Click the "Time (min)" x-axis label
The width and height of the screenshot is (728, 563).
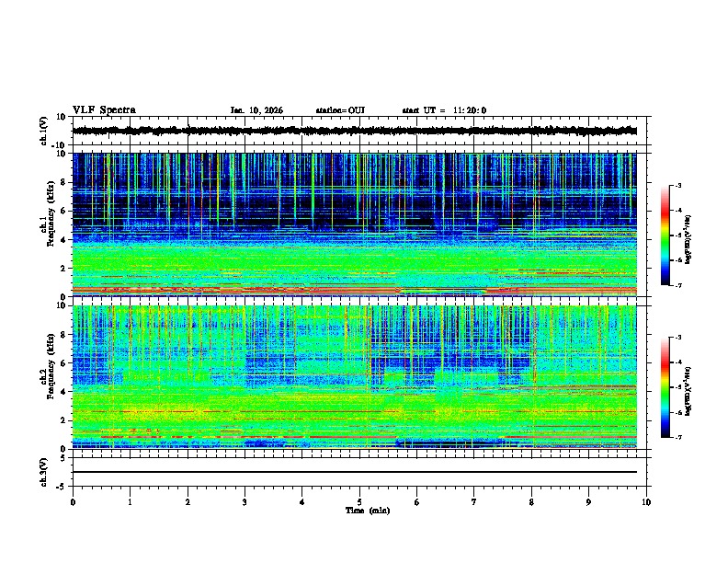pos(368,511)
